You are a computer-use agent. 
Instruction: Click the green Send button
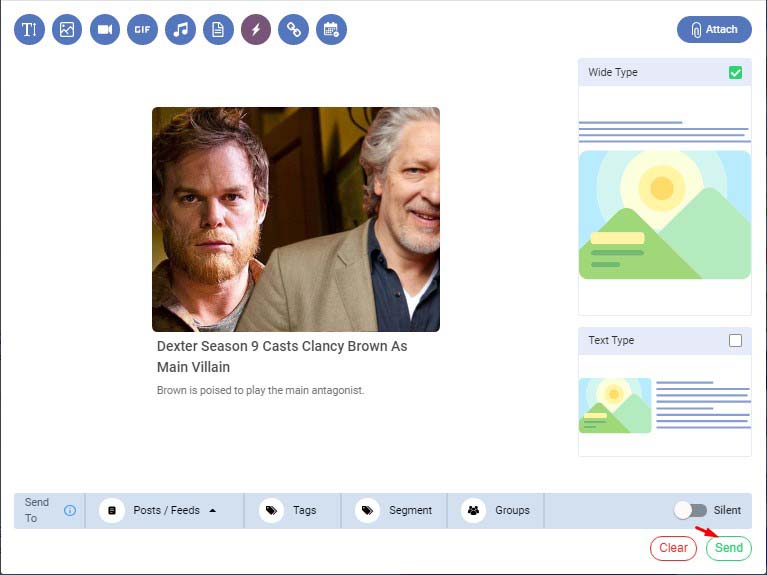729,548
